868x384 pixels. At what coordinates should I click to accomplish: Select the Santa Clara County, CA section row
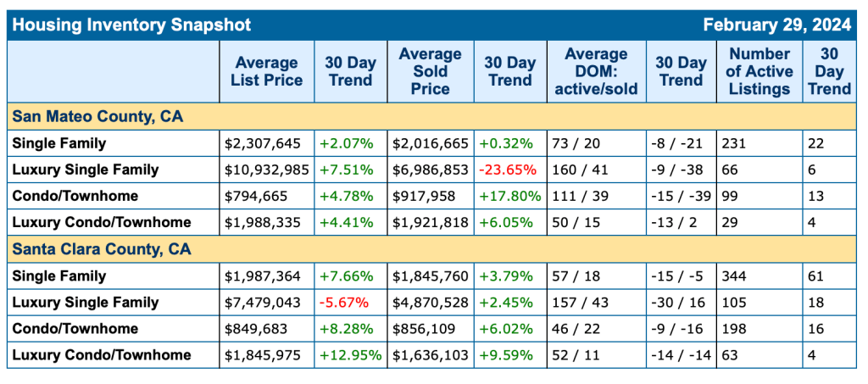tap(102, 249)
